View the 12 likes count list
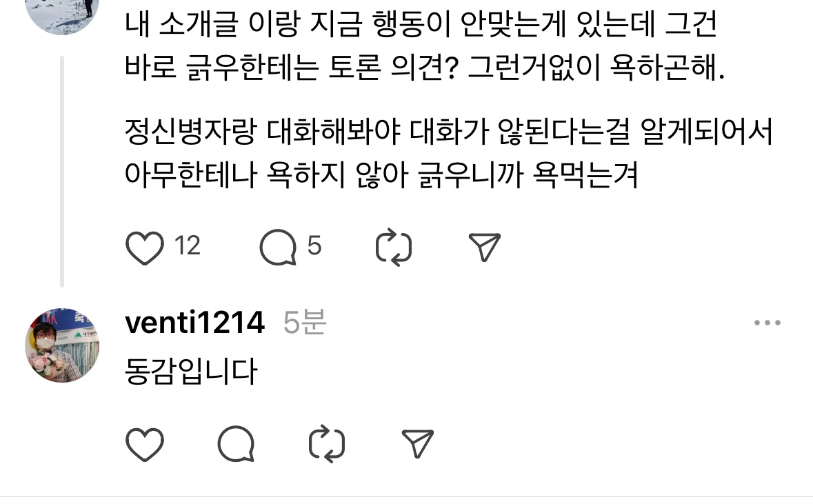The image size is (813, 504). 187,245
